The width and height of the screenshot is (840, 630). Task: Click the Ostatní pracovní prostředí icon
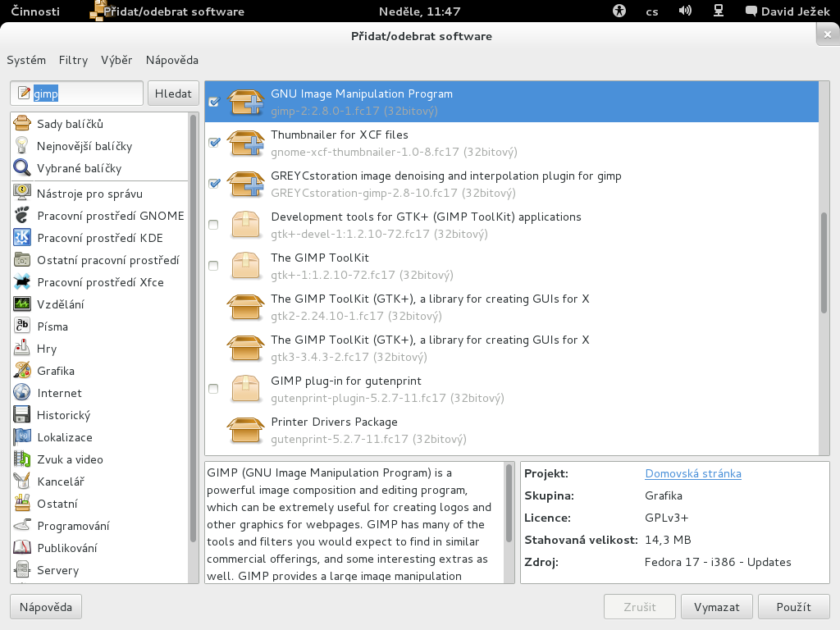click(x=22, y=260)
